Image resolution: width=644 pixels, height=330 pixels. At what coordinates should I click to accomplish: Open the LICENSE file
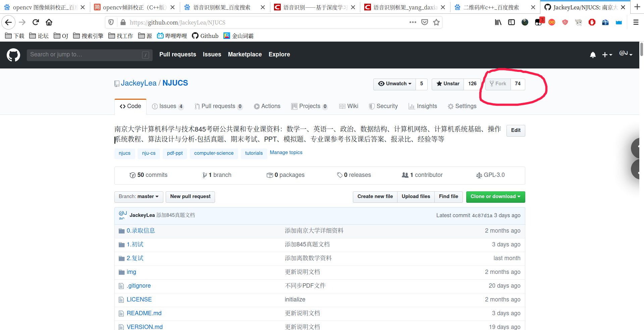click(x=139, y=299)
